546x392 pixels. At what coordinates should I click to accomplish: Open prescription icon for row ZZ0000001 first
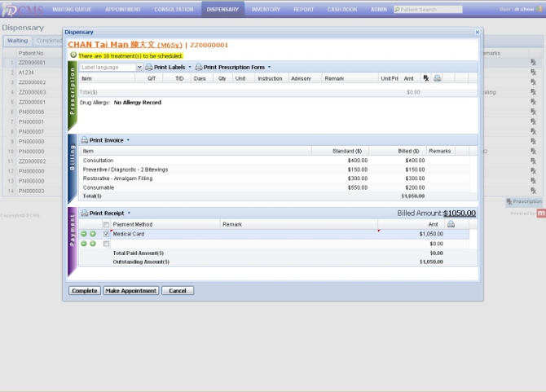click(x=533, y=62)
